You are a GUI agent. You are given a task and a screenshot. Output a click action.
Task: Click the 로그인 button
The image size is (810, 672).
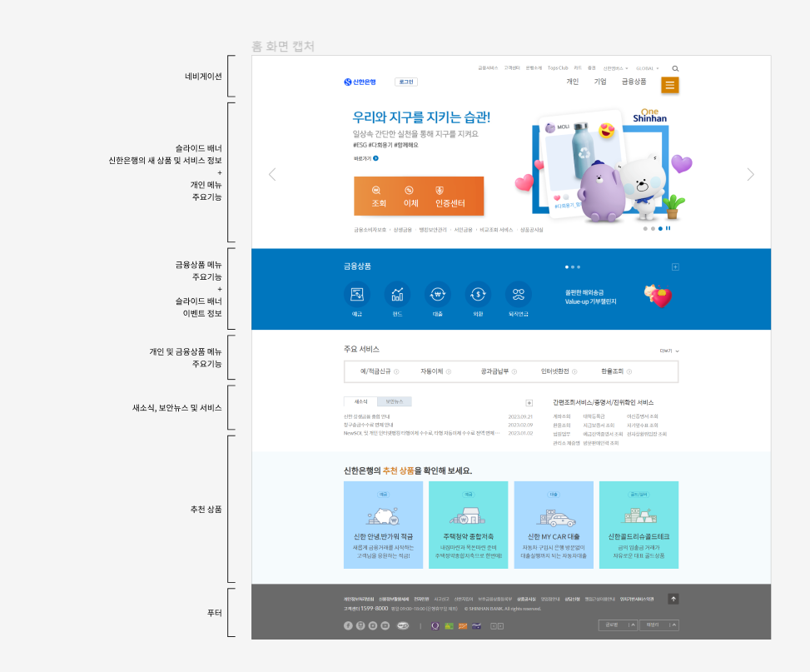click(406, 82)
